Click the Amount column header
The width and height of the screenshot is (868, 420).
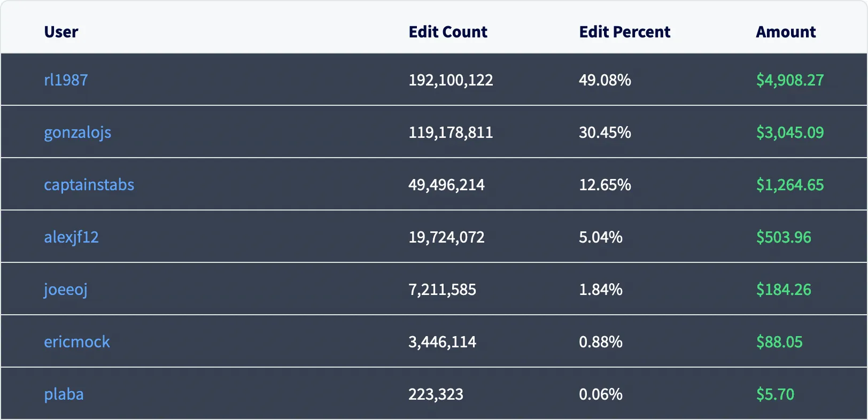tap(786, 32)
